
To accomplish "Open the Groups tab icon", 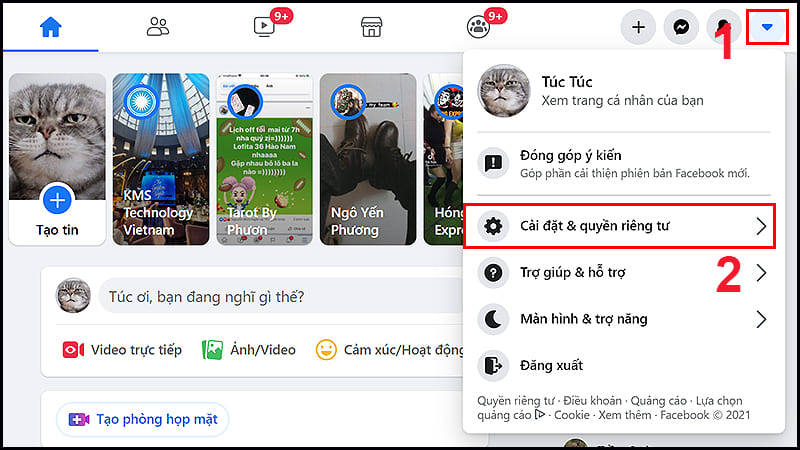I will (479, 27).
